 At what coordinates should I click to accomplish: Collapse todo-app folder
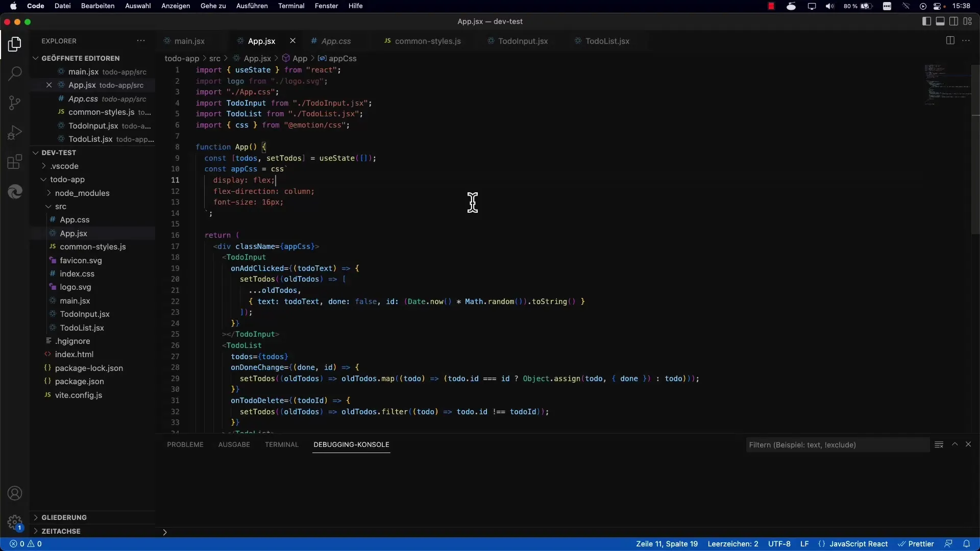pyautogui.click(x=67, y=180)
